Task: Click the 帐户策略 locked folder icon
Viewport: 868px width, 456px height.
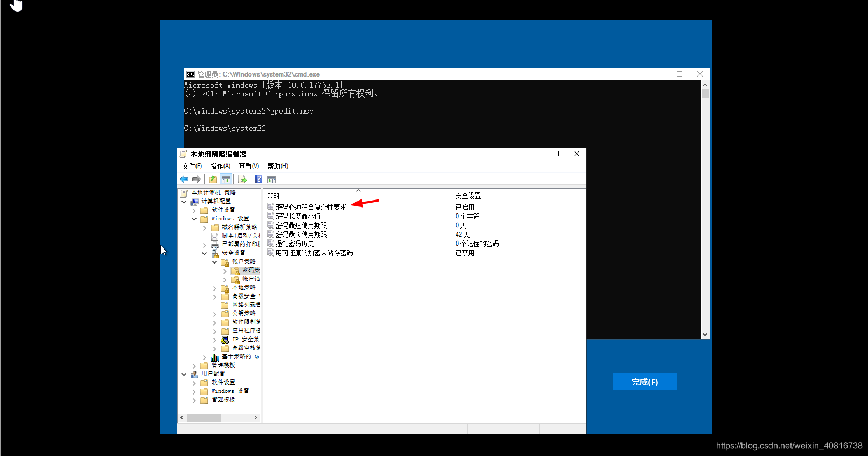Action: 225,262
